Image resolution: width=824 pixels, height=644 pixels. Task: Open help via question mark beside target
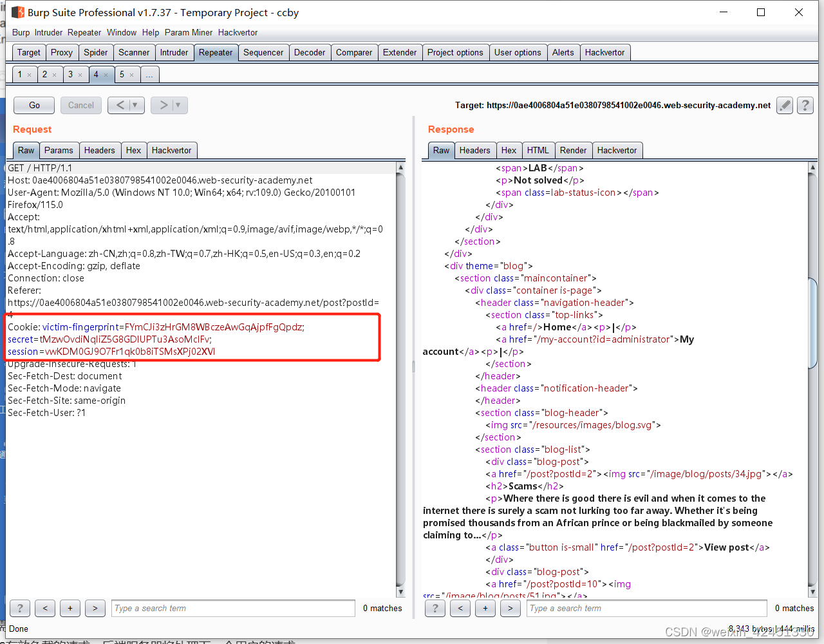click(x=805, y=105)
